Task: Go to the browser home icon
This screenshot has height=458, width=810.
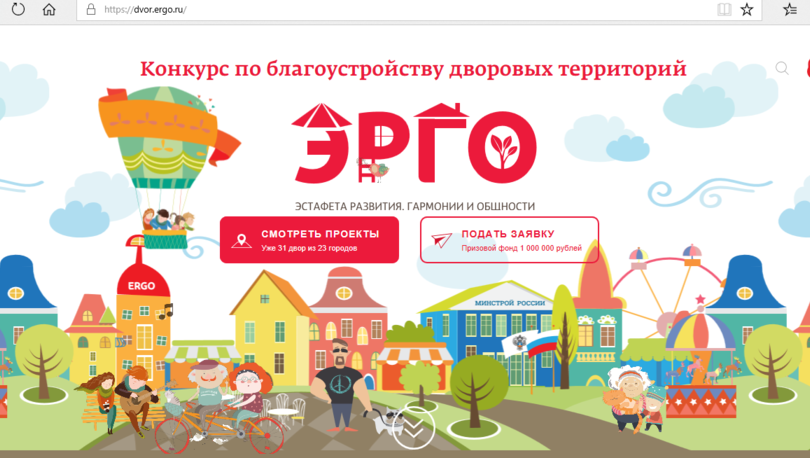Action: pyautogui.click(x=49, y=9)
